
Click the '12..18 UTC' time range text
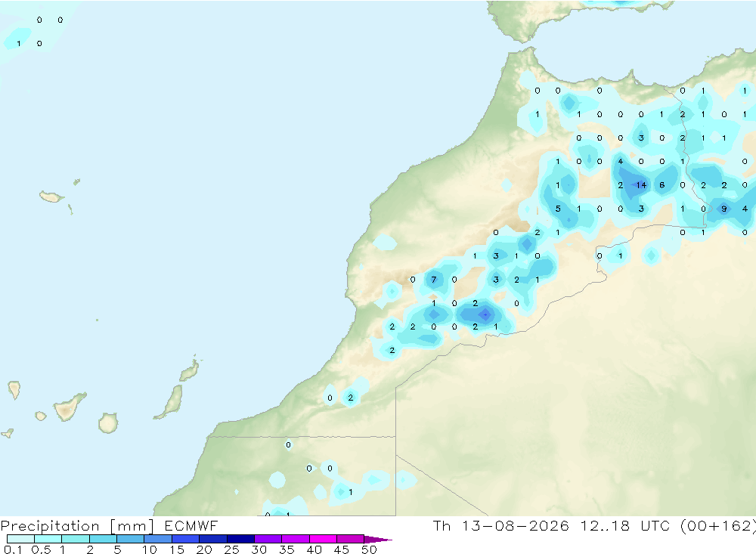click(624, 525)
